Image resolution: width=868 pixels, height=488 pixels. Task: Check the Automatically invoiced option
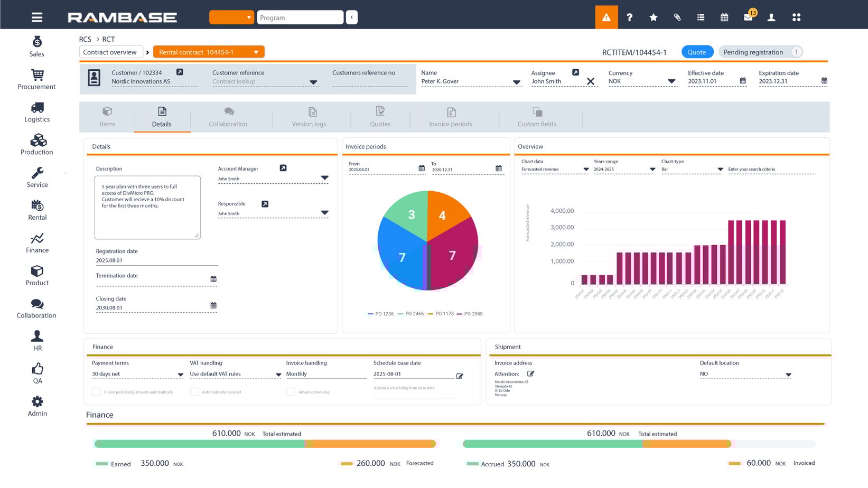point(194,391)
